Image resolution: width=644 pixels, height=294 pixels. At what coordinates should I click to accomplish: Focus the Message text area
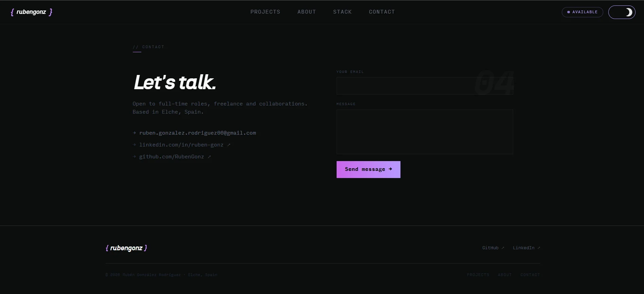point(425,132)
